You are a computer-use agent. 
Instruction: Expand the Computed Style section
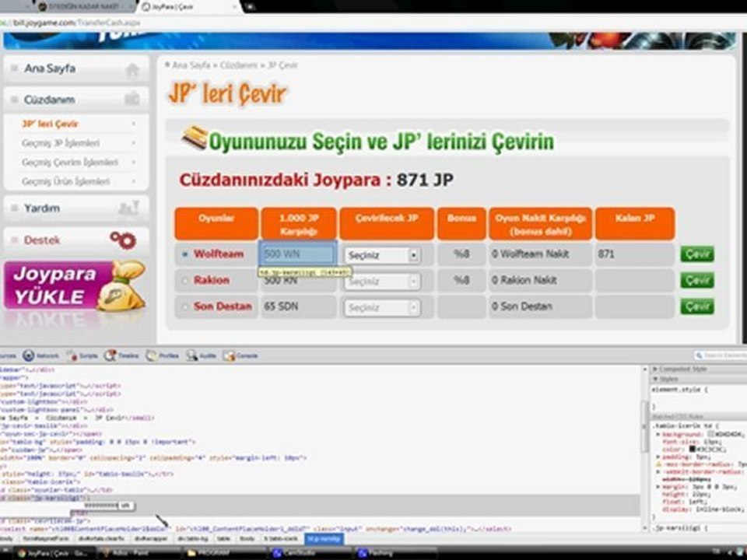point(654,369)
